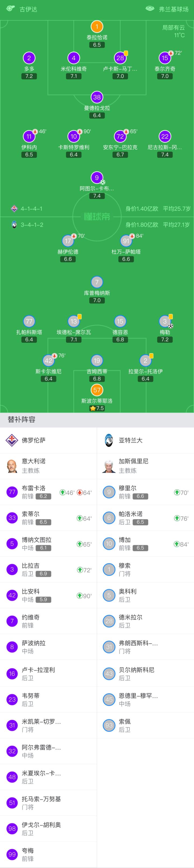Tap bench player 夸梅 number 99
This screenshot has height=868, width=194.
point(48,854)
